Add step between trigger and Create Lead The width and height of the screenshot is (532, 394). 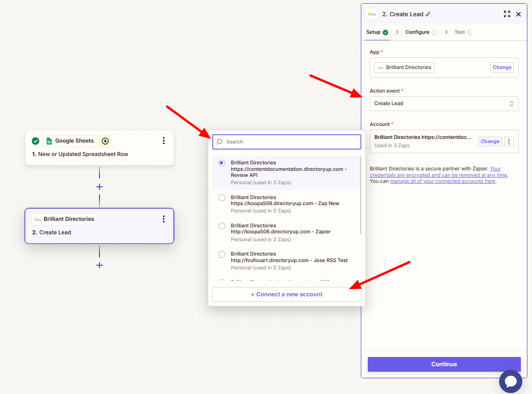99,187
